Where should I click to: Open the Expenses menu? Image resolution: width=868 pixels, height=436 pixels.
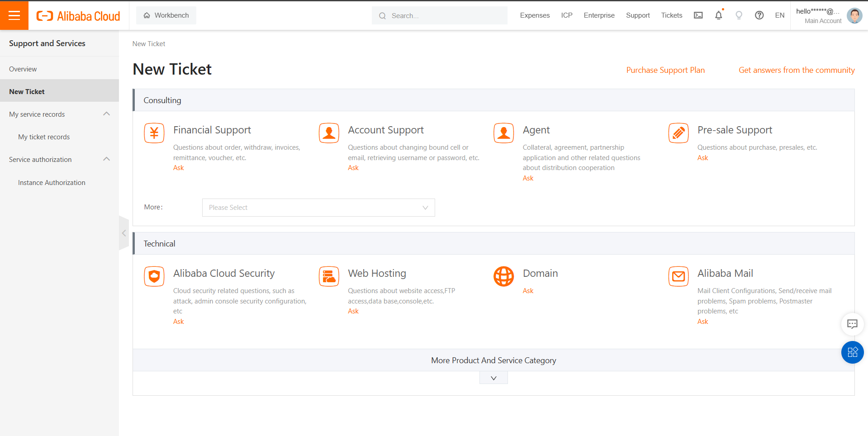(535, 15)
